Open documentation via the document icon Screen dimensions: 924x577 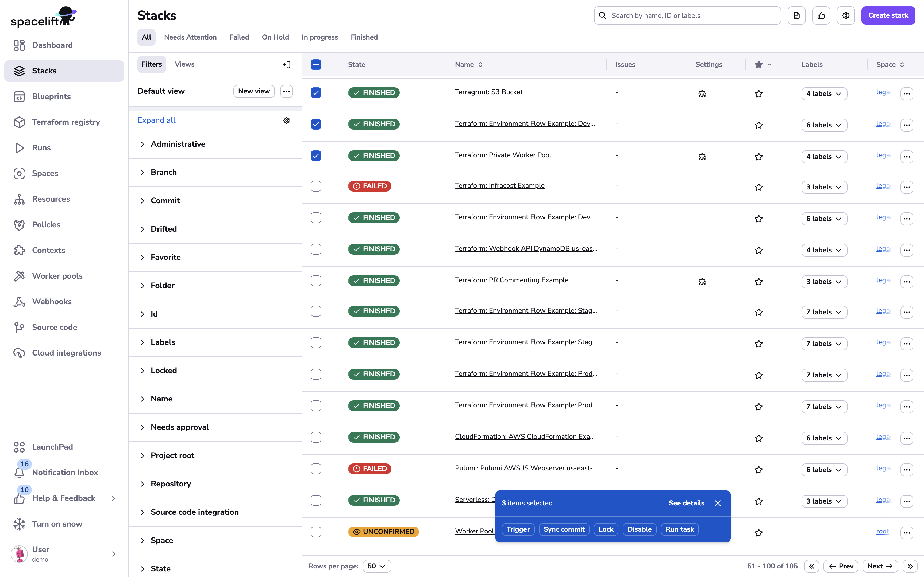click(x=797, y=15)
